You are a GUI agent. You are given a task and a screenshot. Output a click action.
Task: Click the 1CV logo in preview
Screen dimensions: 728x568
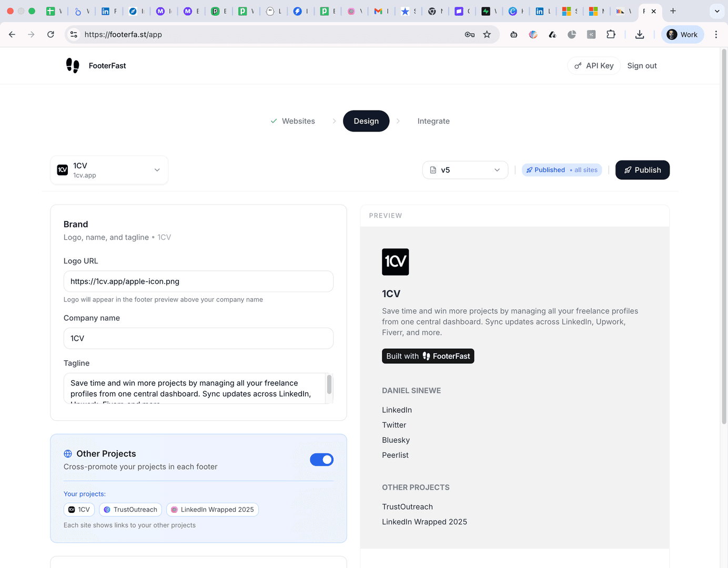(x=395, y=262)
